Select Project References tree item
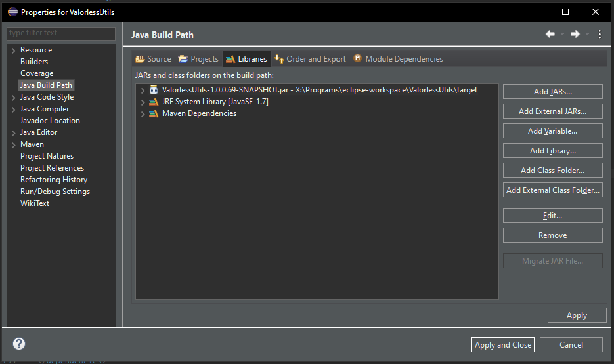 click(52, 168)
